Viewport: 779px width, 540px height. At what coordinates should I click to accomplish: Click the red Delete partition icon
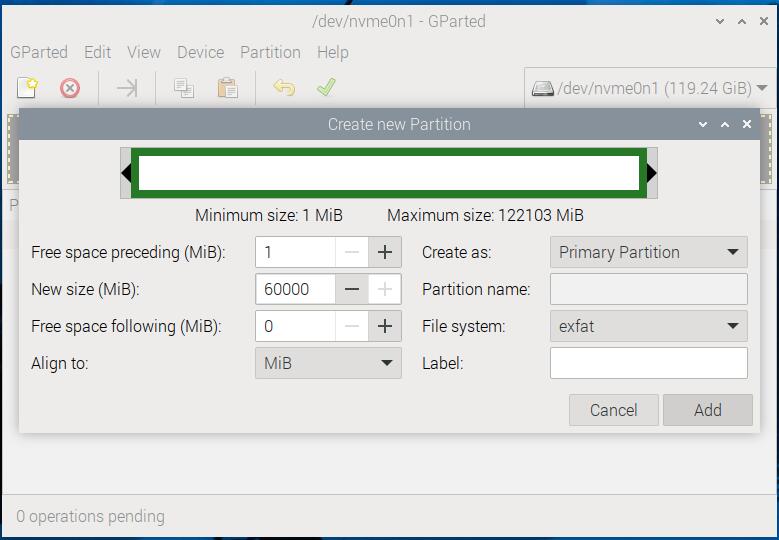[x=70, y=88]
